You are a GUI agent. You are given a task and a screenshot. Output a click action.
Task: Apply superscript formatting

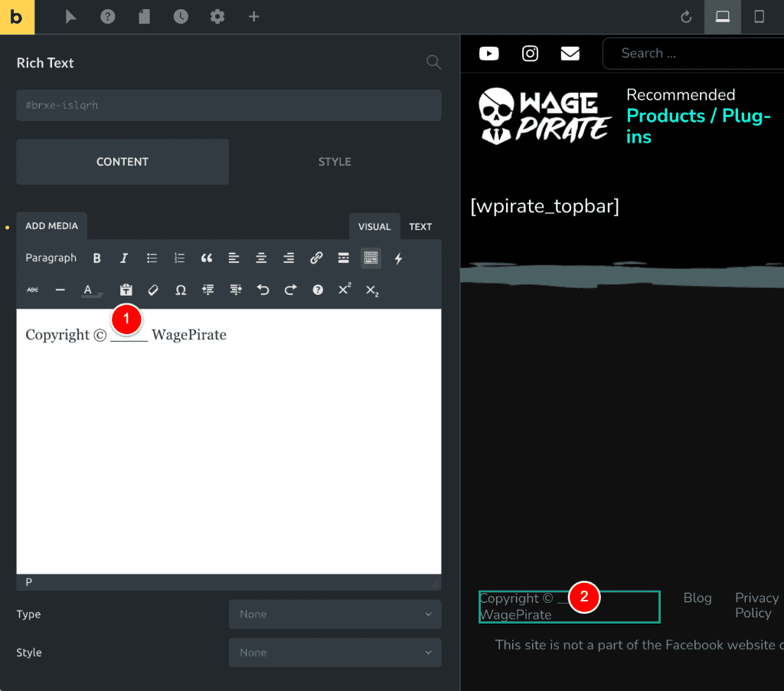[x=344, y=290]
